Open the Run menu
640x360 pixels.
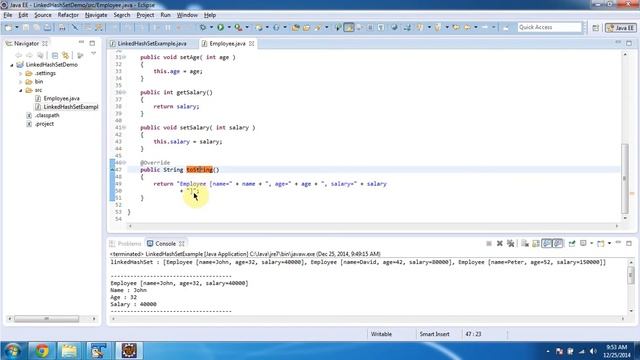point(165,15)
